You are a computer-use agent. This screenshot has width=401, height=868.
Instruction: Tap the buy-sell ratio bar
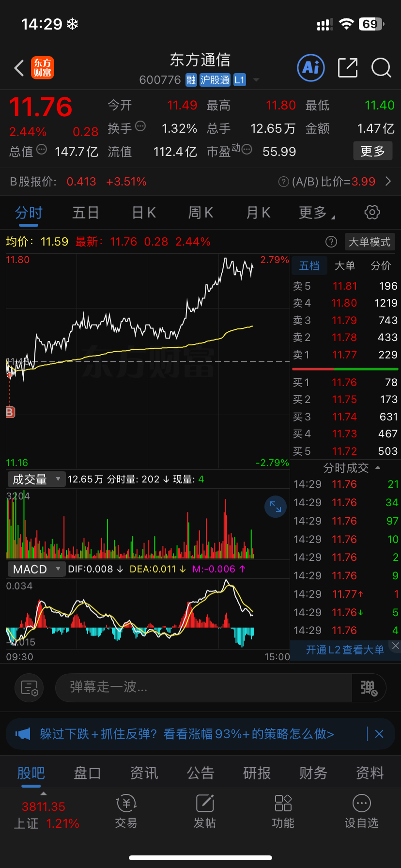click(345, 369)
